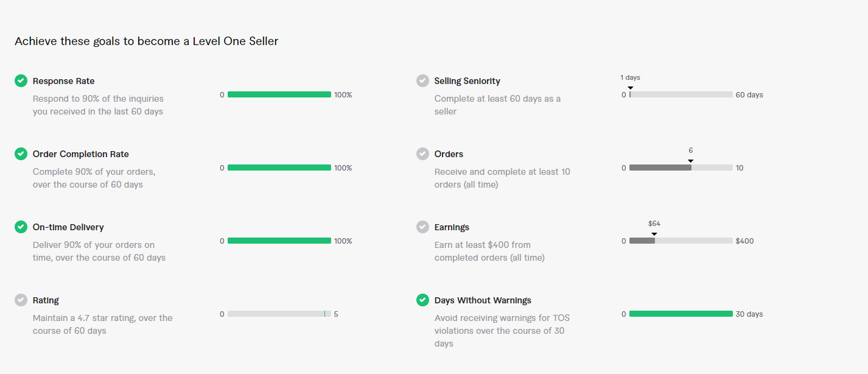Screen dimensions: 868x374
Task: Click the Earnings progress bar
Action: click(x=681, y=241)
